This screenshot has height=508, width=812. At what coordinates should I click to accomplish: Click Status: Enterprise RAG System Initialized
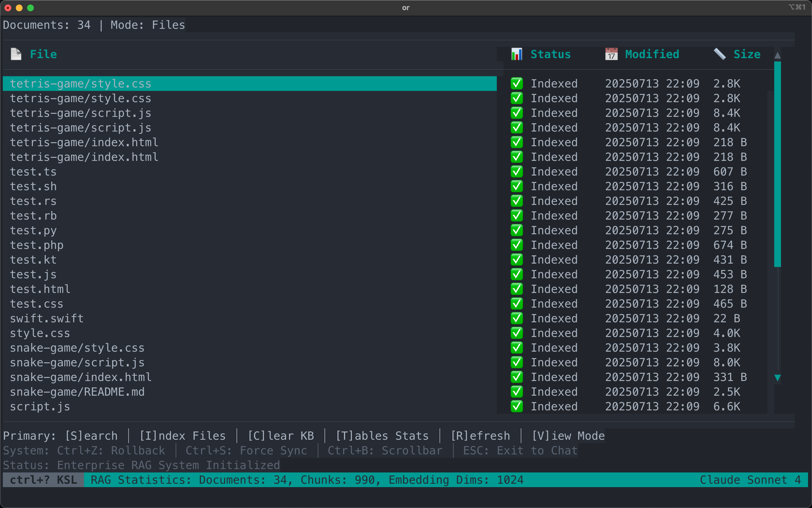pos(142,465)
